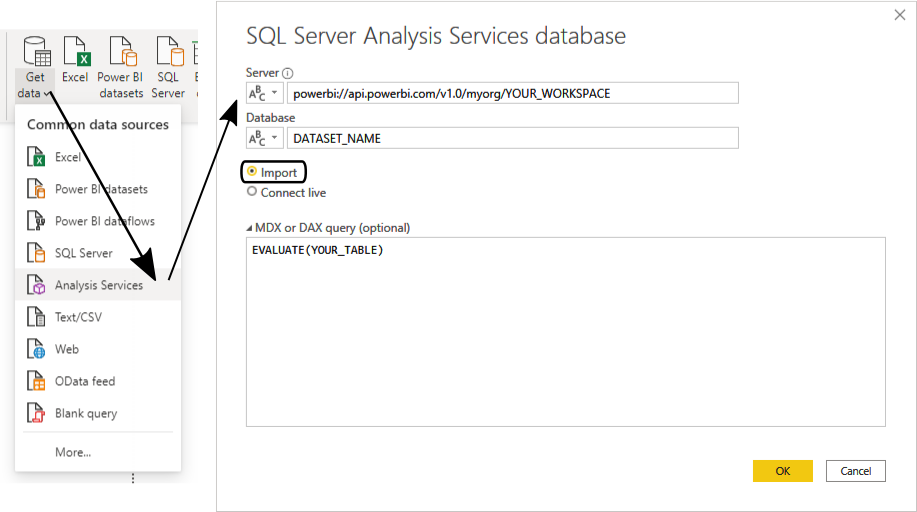Click the Server address input field
The image size is (917, 512).
click(x=513, y=93)
